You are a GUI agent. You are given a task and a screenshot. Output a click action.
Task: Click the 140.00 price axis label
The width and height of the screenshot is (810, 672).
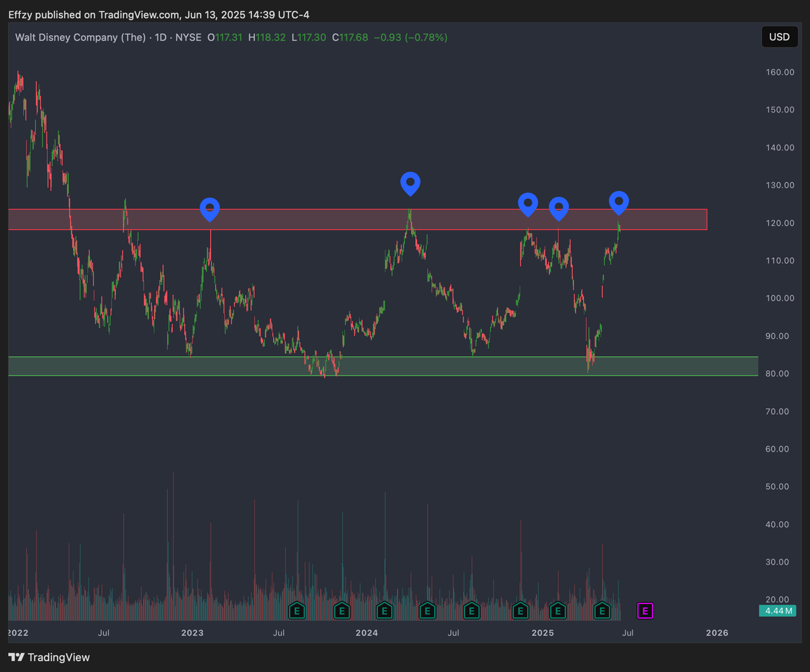point(780,147)
